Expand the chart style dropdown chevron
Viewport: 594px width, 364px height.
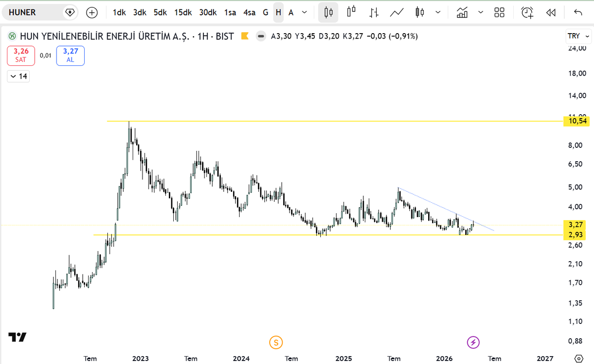click(x=438, y=12)
